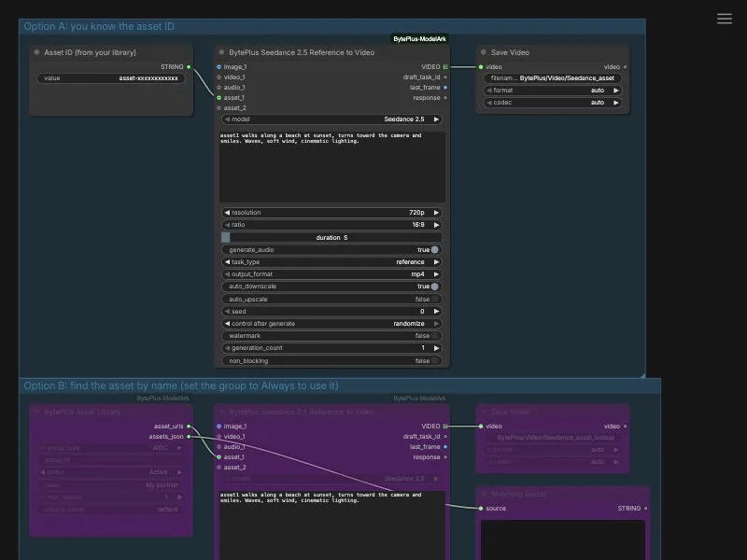Open format auto dropdown in Option A Save Video
The width and height of the screenshot is (747, 560).
click(x=553, y=90)
